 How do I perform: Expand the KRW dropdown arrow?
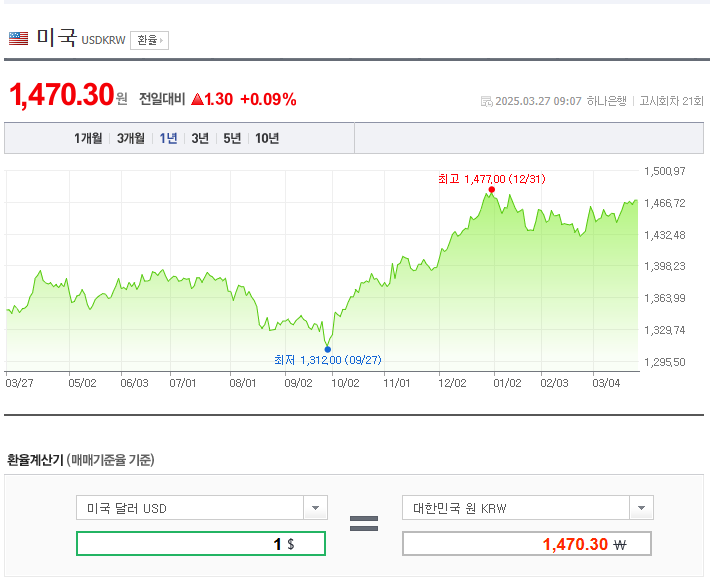(x=642, y=508)
